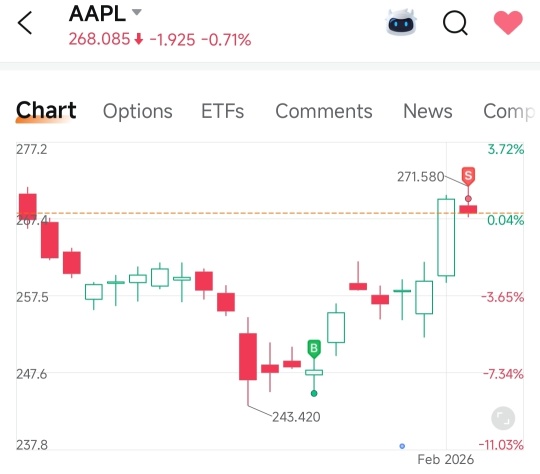Open the News tab
Image resolution: width=540 pixels, height=474 pixels.
[428, 111]
